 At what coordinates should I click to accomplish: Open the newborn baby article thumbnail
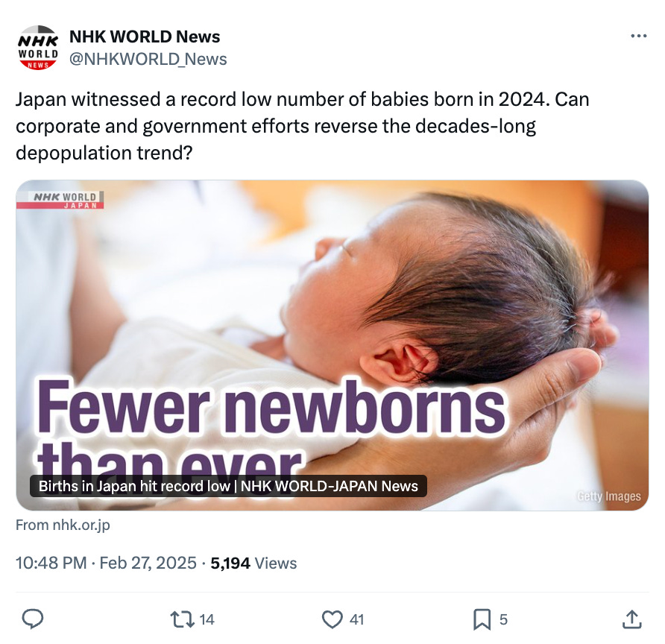(x=332, y=345)
